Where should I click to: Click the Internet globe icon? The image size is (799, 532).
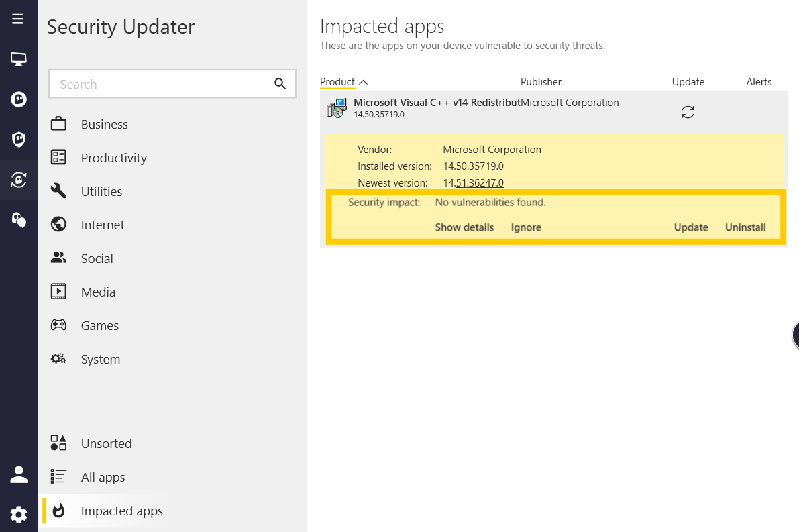pyautogui.click(x=58, y=224)
